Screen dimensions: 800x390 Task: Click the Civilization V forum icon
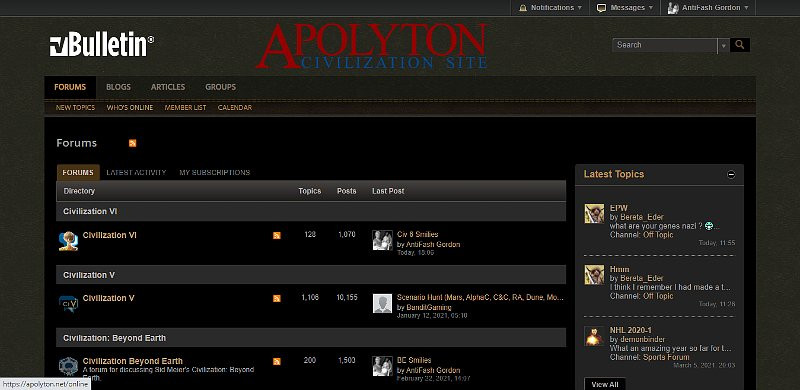68,304
